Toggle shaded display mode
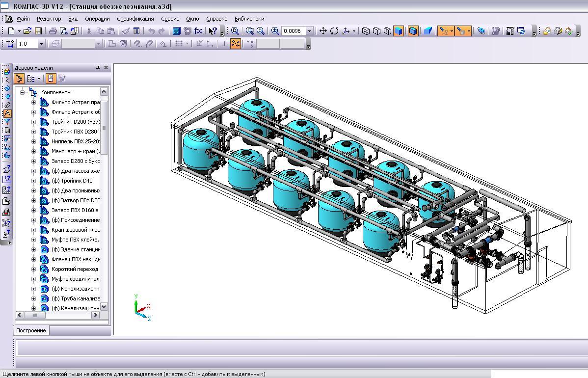 [x=399, y=31]
